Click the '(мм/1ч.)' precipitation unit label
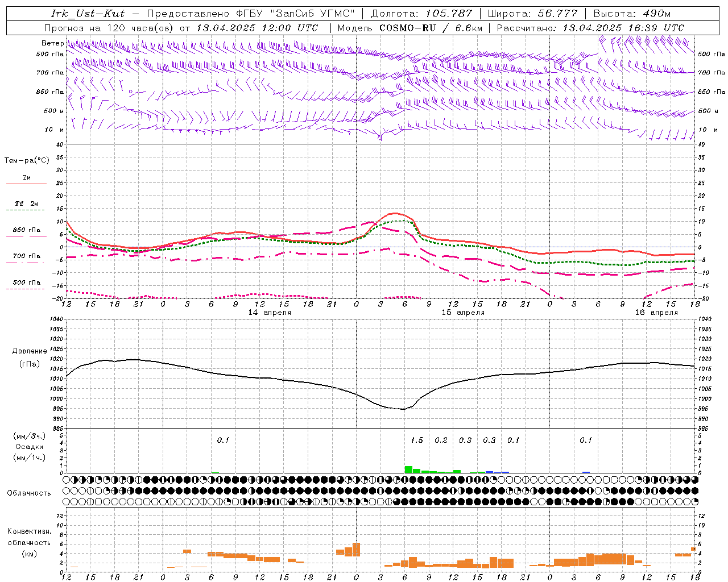728x582 pixels. [x=30, y=458]
